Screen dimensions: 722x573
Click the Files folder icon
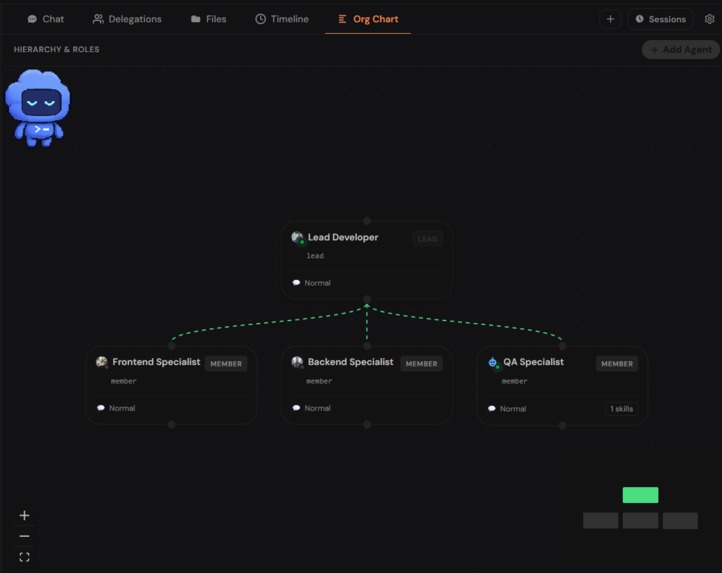click(x=196, y=19)
